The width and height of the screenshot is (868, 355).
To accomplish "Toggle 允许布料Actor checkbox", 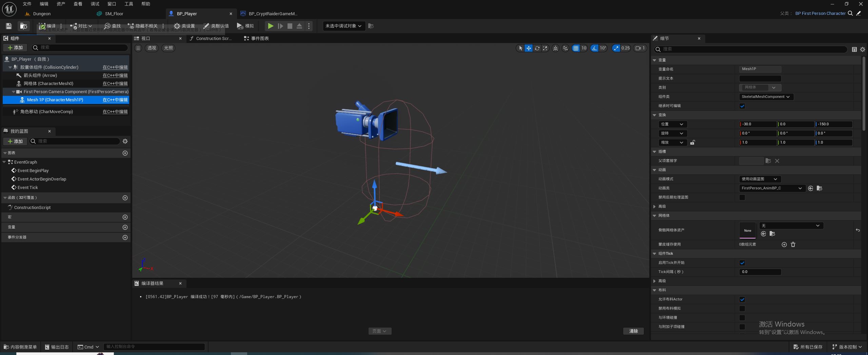I will click(x=742, y=299).
